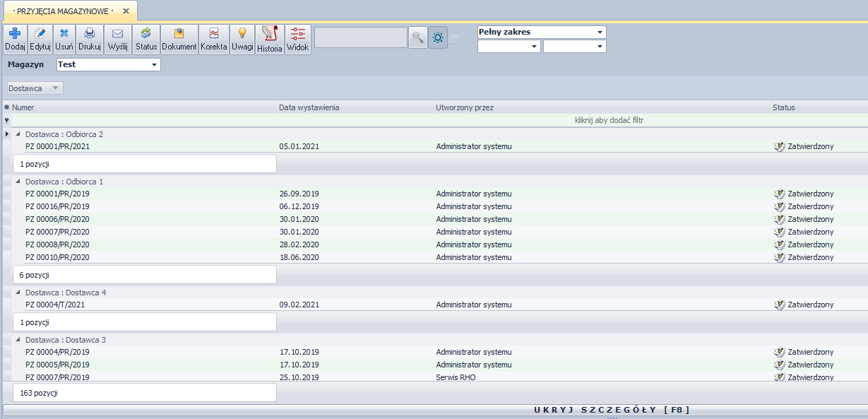Switch to the PRZYJĘCIA MAGAZYNOWE tab

click(64, 11)
